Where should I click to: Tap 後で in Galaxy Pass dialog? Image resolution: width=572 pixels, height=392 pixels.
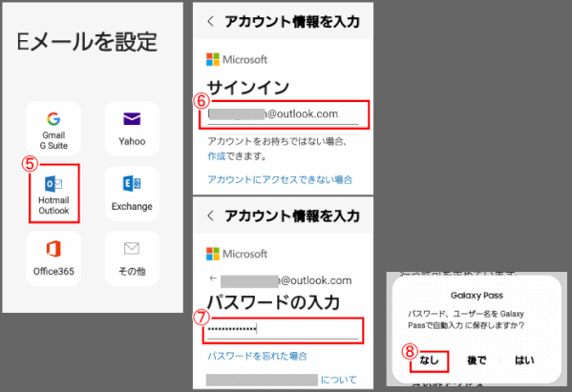pyautogui.click(x=477, y=361)
